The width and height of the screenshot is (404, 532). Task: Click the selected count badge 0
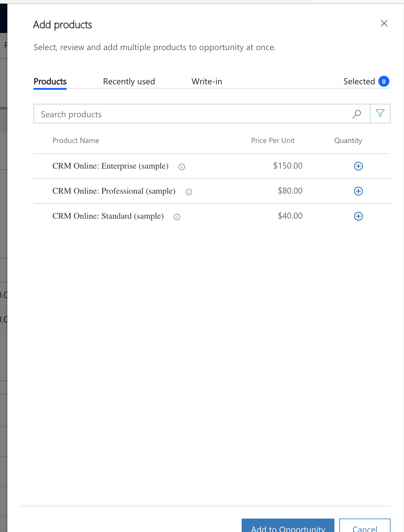(384, 82)
